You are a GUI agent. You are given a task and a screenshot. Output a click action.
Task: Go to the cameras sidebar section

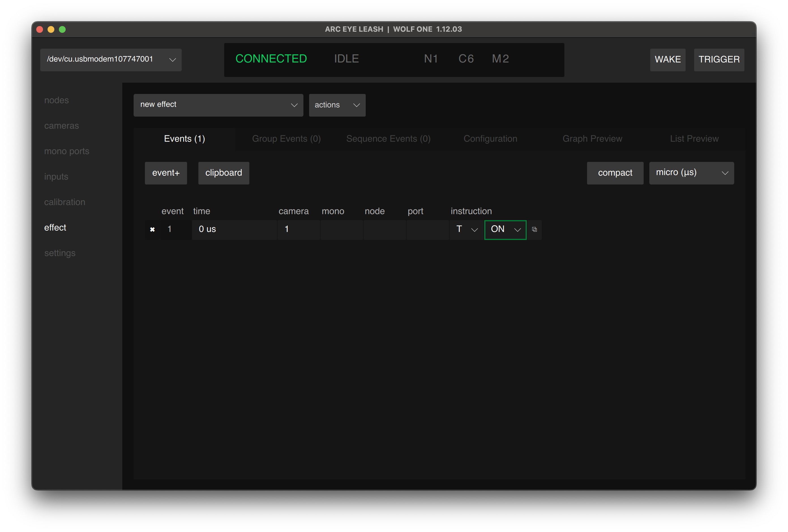pyautogui.click(x=61, y=126)
